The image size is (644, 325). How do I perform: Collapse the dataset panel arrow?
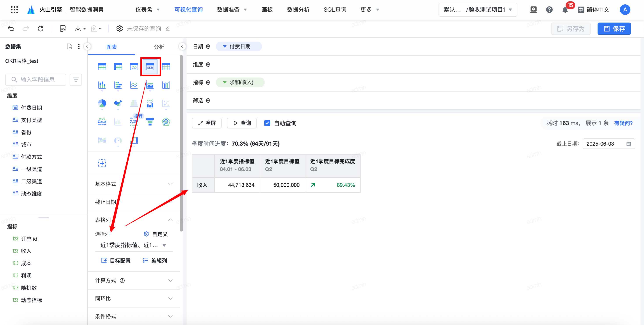pyautogui.click(x=87, y=46)
